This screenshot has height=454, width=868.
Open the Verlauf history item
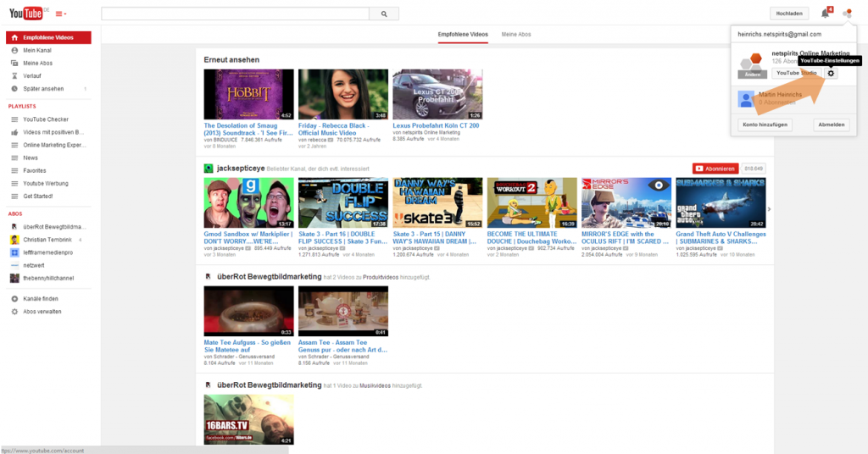(x=33, y=75)
